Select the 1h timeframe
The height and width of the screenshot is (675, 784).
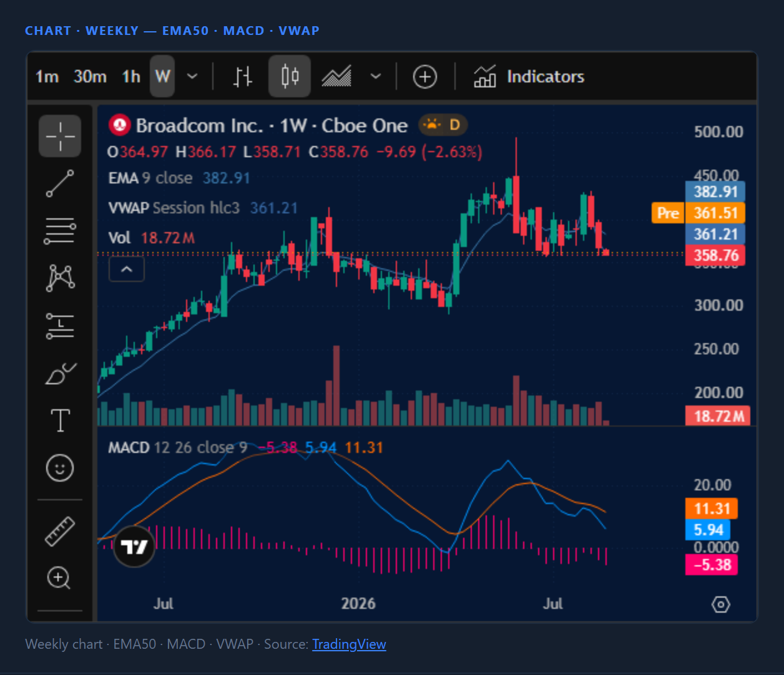coord(131,77)
